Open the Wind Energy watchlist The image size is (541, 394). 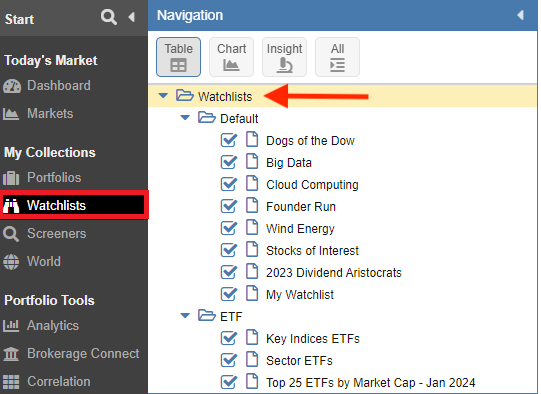click(300, 229)
